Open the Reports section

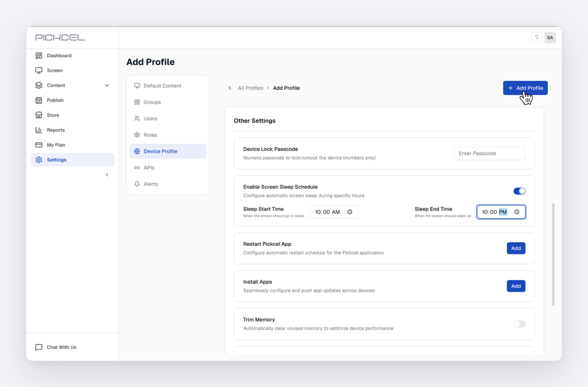tap(72, 130)
